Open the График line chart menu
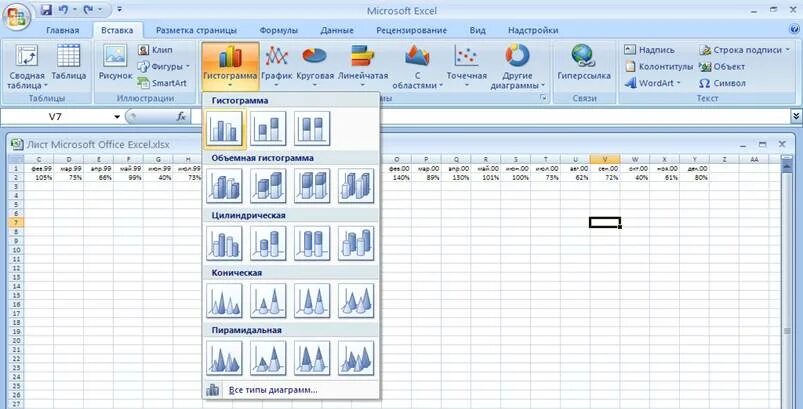This screenshot has height=409, width=803. point(277,67)
